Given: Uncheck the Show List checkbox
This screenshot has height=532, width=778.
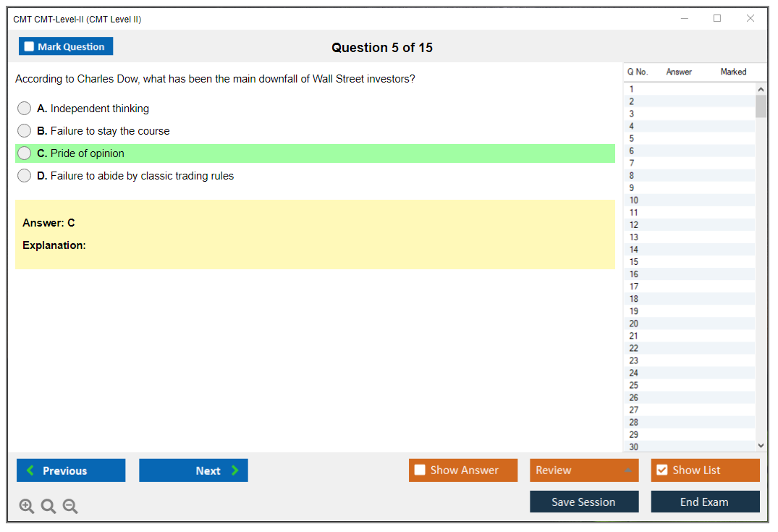Looking at the screenshot, I should tap(662, 470).
